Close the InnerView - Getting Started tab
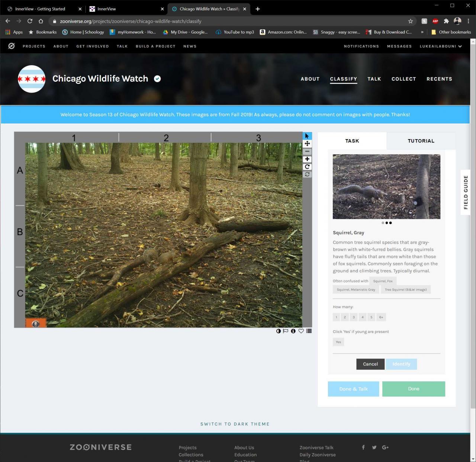Viewport: 476px width, 462px height. point(80,9)
